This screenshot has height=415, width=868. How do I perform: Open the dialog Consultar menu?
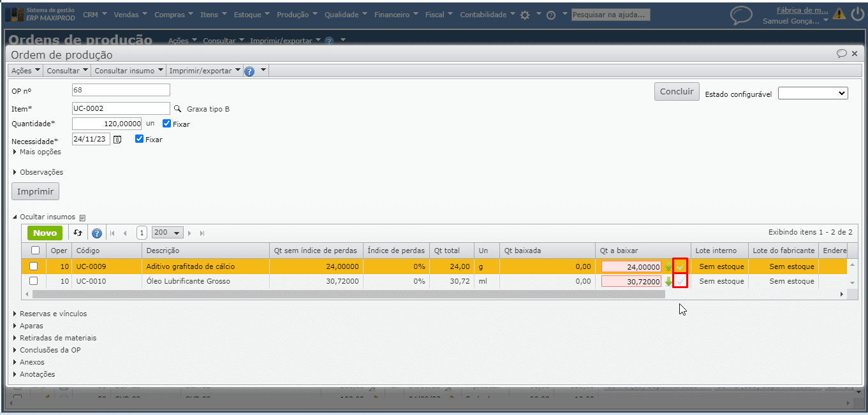pos(67,71)
